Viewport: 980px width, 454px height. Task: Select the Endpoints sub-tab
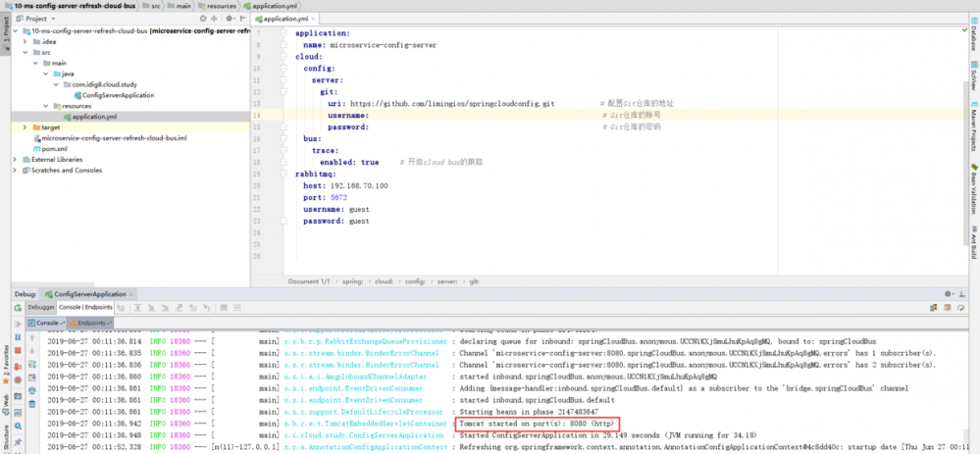pyautogui.click(x=90, y=323)
